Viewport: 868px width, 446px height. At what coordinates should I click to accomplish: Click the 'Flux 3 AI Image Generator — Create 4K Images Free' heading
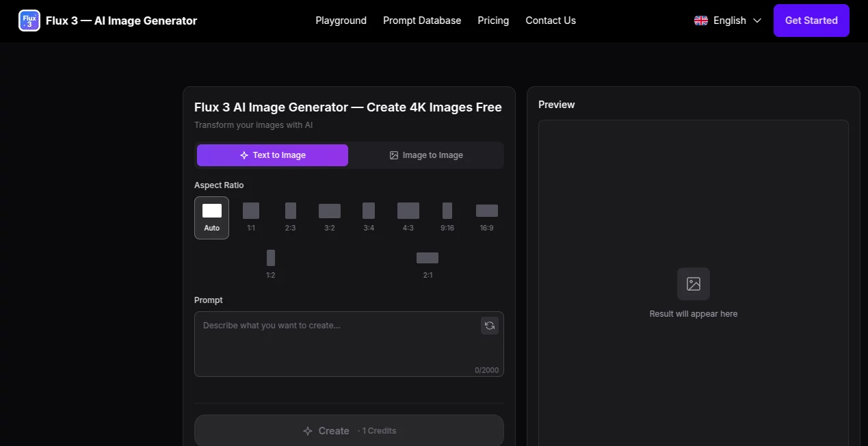[348, 107]
